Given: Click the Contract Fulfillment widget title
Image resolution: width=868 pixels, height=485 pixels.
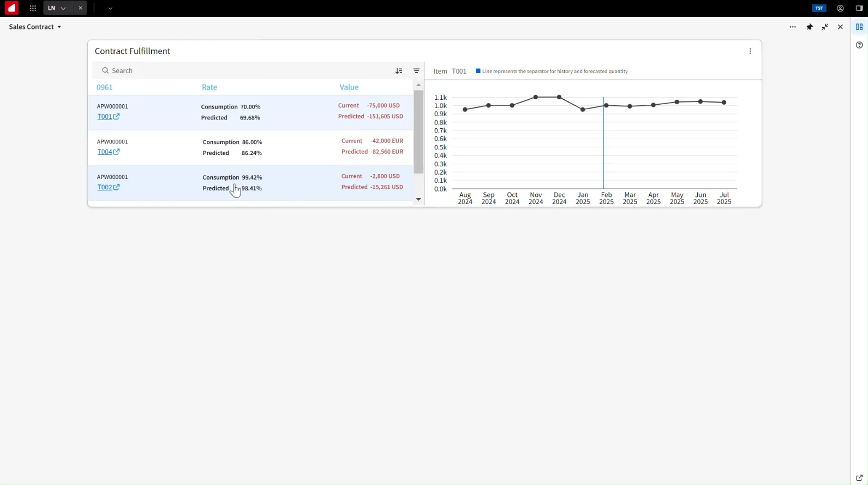Looking at the screenshot, I should tap(133, 51).
